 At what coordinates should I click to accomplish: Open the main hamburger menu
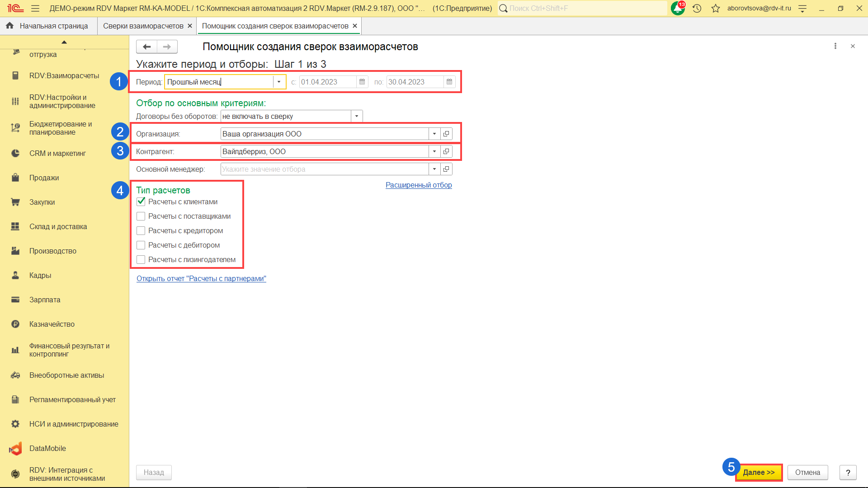[35, 8]
